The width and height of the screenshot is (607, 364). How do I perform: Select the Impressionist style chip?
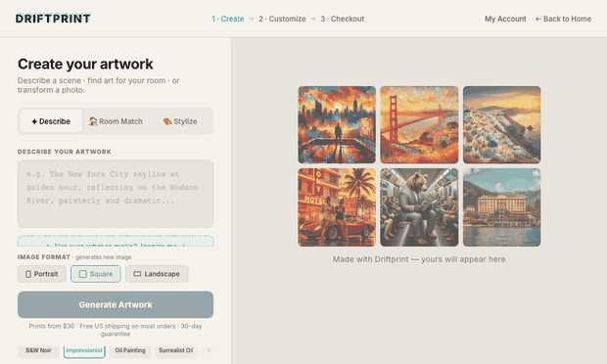pyautogui.click(x=84, y=350)
